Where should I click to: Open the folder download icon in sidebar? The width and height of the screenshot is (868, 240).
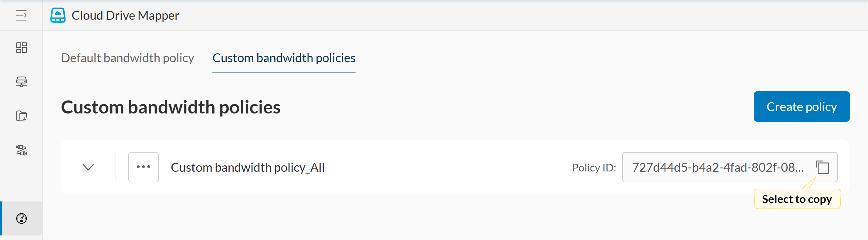(21, 116)
